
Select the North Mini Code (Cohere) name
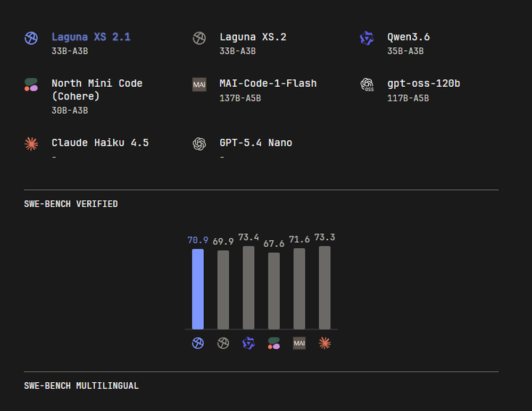97,90
